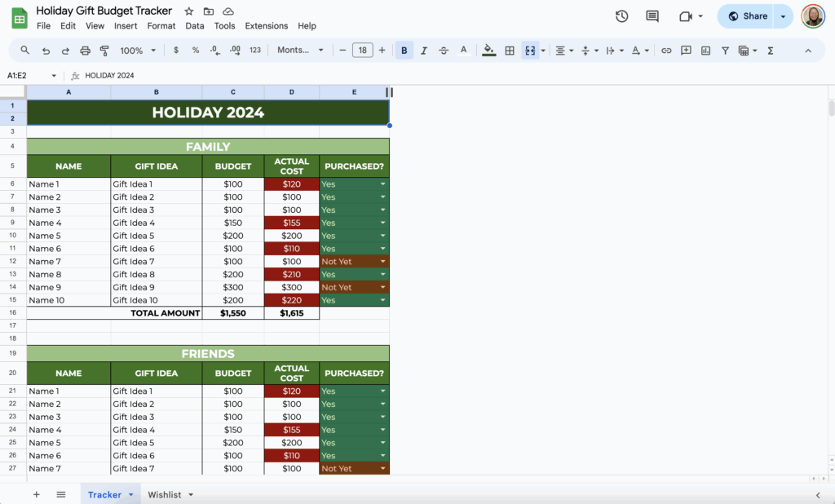This screenshot has width=835, height=504.
Task: Open the Purchased dropdown showing Not Yet for Name 7
Action: [x=383, y=261]
